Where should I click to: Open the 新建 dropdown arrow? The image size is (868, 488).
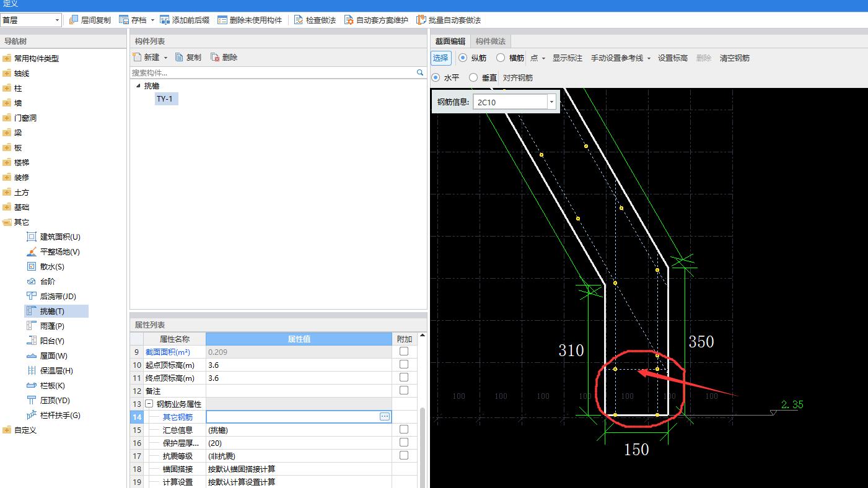tap(165, 58)
